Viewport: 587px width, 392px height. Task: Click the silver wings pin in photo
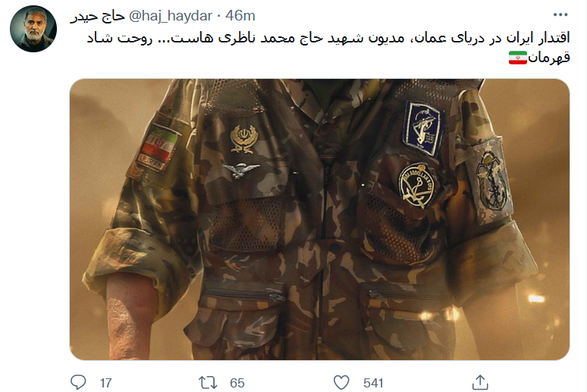click(x=241, y=170)
